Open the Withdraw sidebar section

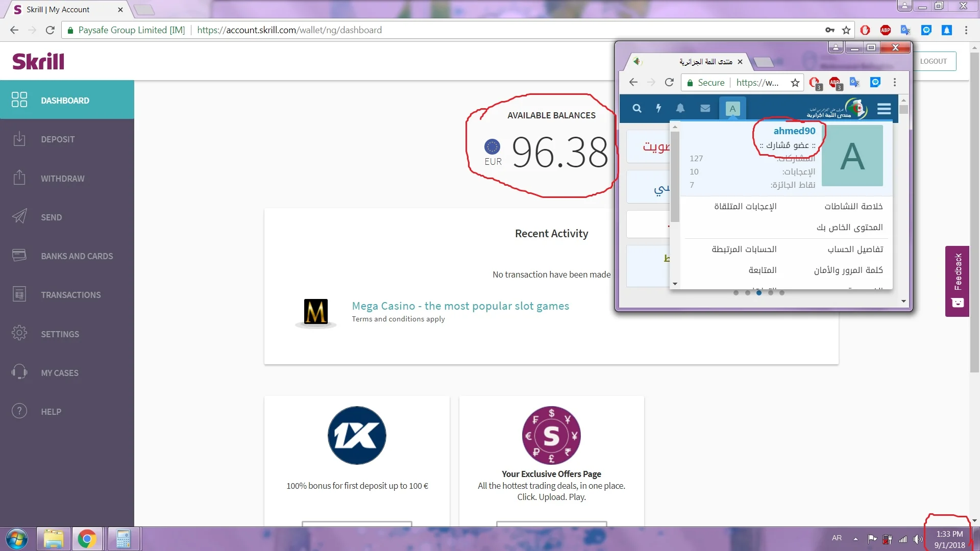(62, 179)
